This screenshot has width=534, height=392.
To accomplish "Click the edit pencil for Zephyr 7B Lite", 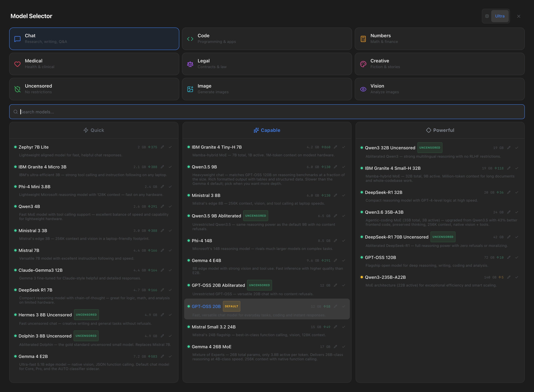I will [162, 147].
